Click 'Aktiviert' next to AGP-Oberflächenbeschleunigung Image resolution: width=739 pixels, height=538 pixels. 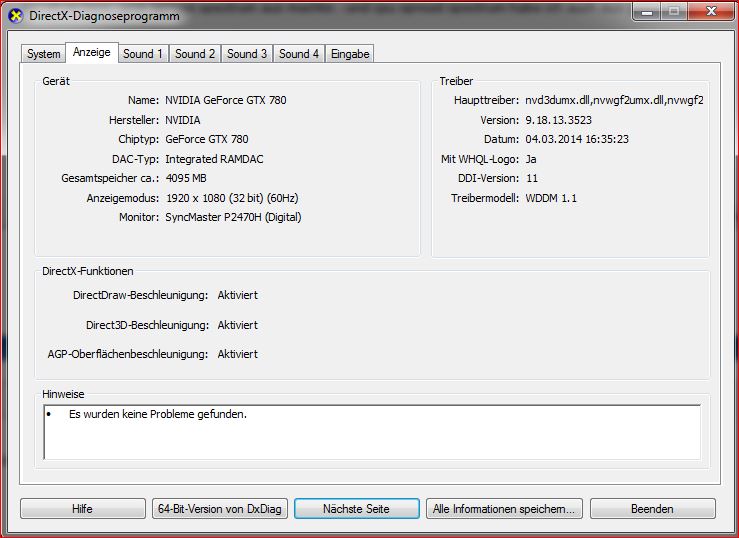238,354
